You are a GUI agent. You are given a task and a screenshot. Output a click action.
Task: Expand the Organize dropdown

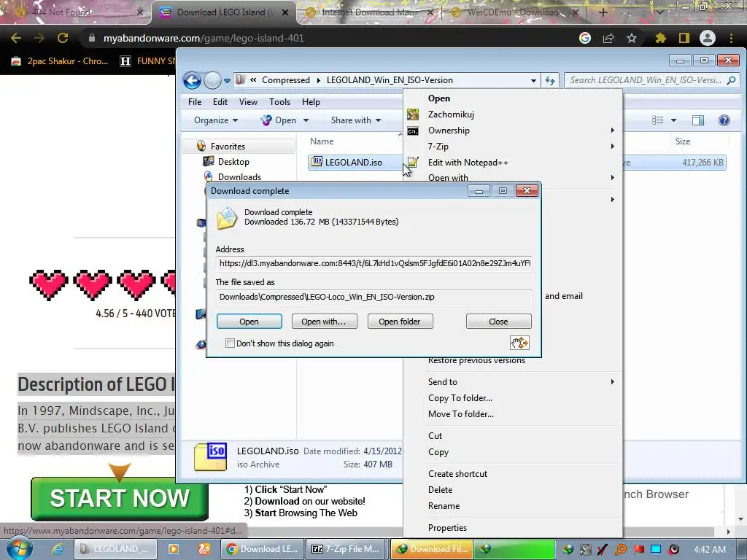[216, 120]
